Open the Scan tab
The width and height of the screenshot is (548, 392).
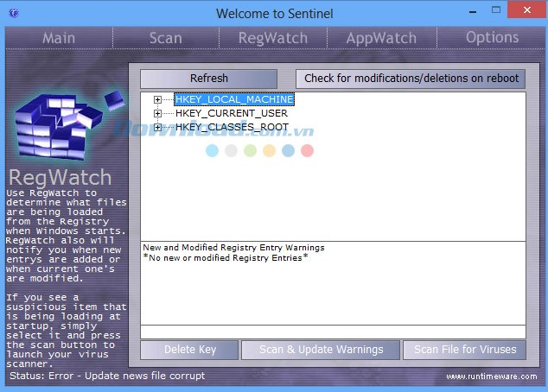(x=165, y=38)
